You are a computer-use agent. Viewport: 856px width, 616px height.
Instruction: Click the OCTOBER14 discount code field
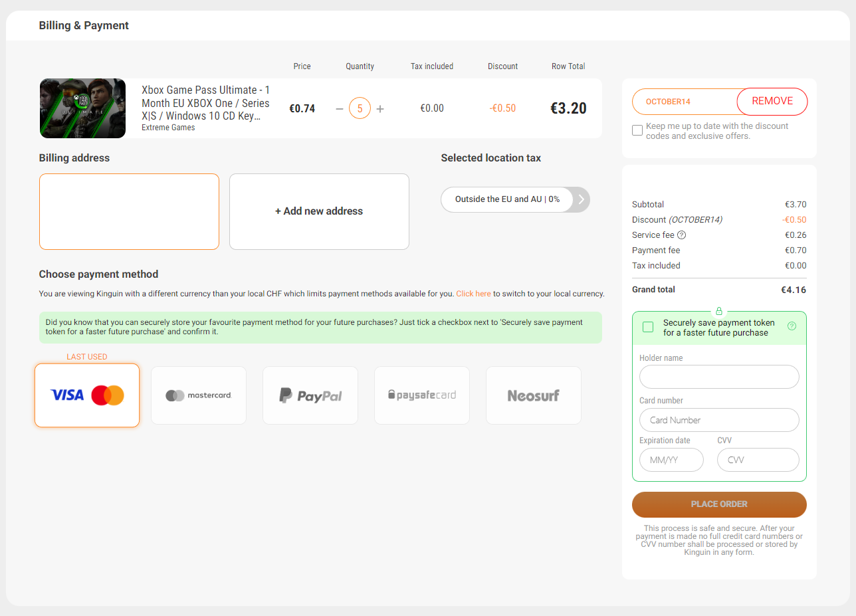pos(685,102)
